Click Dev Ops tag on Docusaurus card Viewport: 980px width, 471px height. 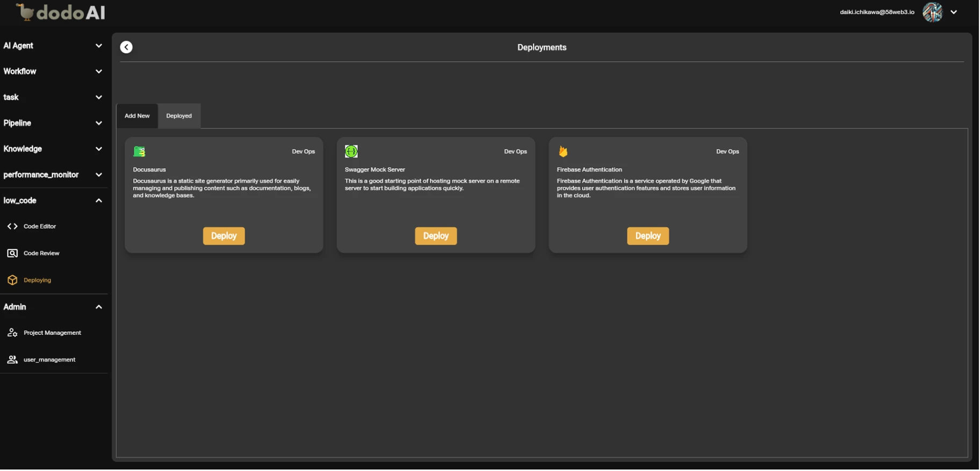click(x=304, y=152)
